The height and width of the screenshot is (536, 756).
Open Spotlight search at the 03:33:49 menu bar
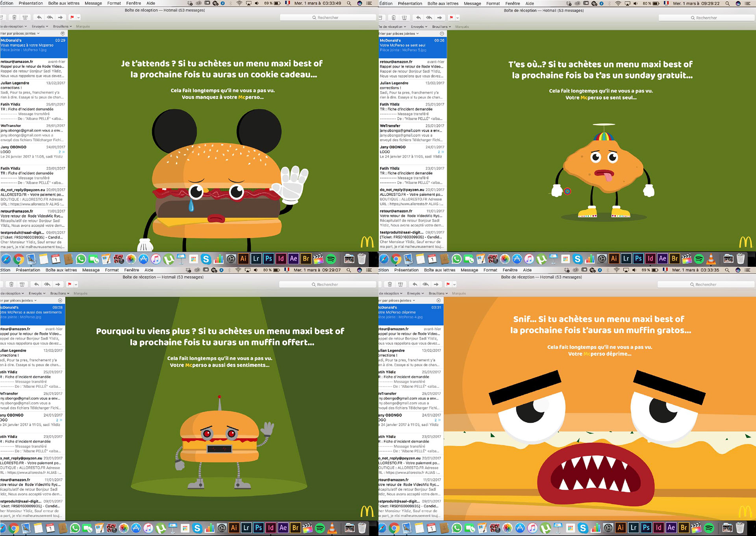[349, 3]
